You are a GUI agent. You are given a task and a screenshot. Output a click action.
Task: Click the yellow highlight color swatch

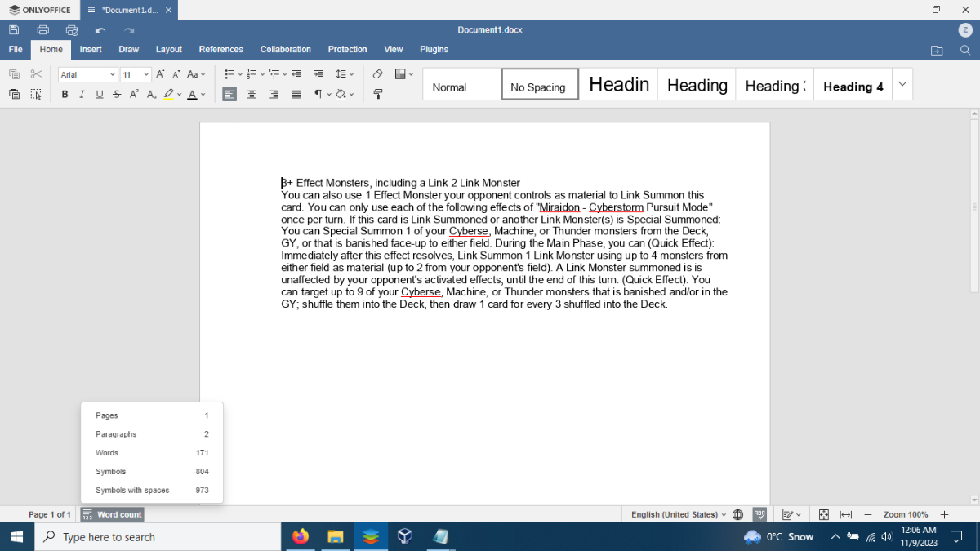pos(169,95)
